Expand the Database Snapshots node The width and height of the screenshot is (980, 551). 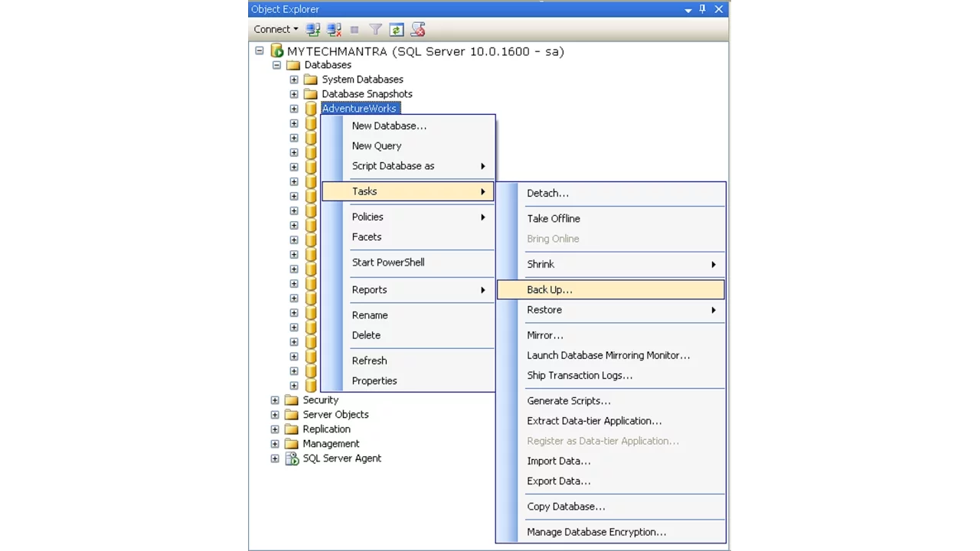coord(294,94)
